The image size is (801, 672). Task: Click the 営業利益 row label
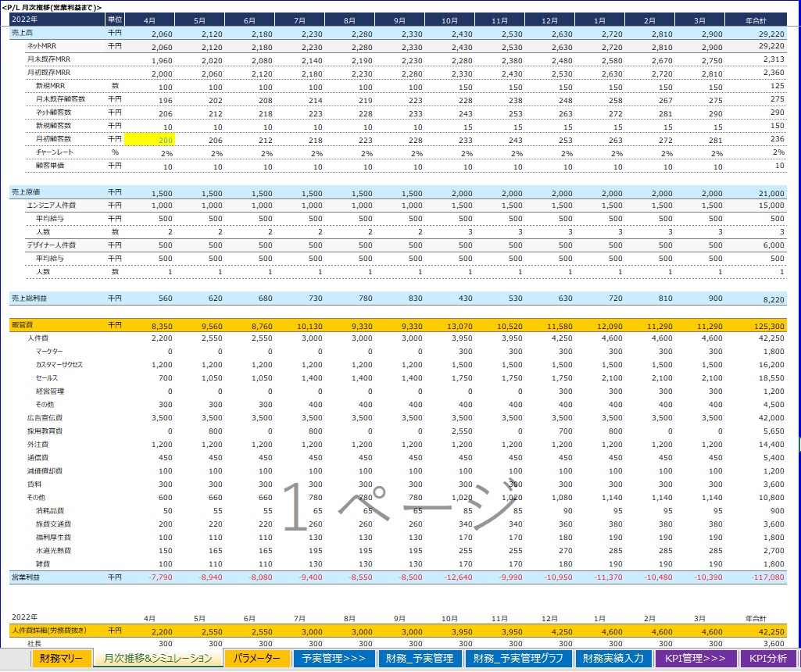(x=26, y=577)
